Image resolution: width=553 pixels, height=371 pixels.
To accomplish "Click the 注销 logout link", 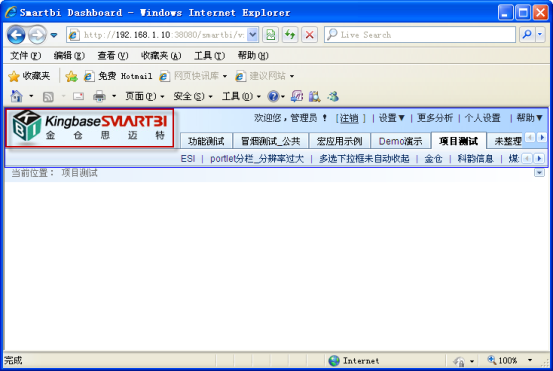I will click(349, 118).
